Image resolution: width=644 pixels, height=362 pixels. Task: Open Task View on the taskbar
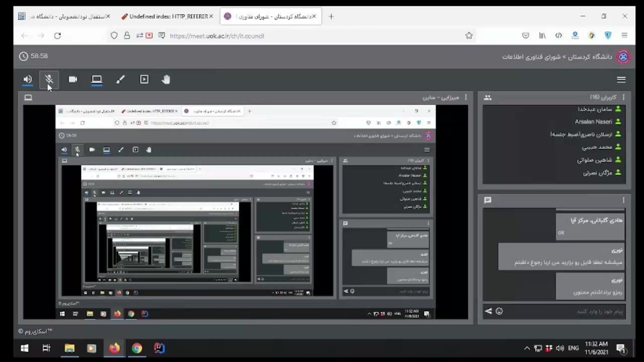[46, 348]
